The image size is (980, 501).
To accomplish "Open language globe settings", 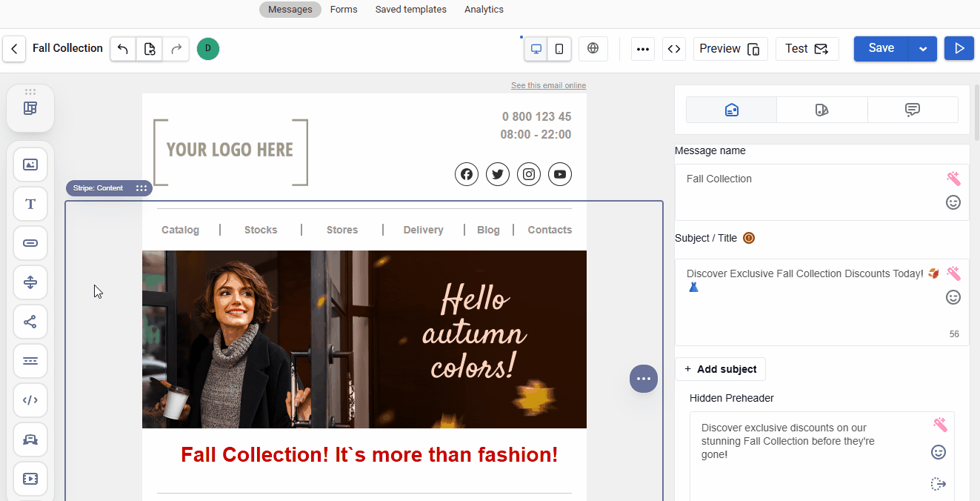I will [593, 49].
